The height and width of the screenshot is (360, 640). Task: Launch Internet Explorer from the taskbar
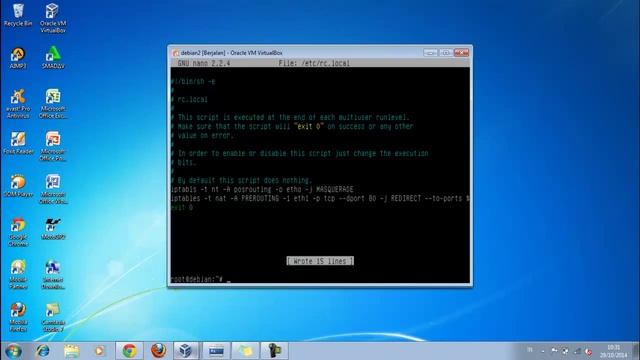43,351
